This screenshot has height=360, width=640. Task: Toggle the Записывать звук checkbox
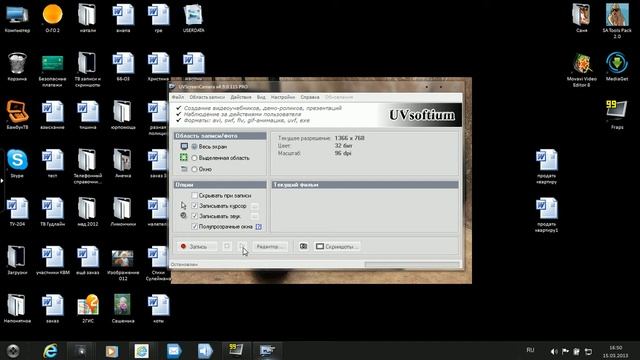[195, 216]
